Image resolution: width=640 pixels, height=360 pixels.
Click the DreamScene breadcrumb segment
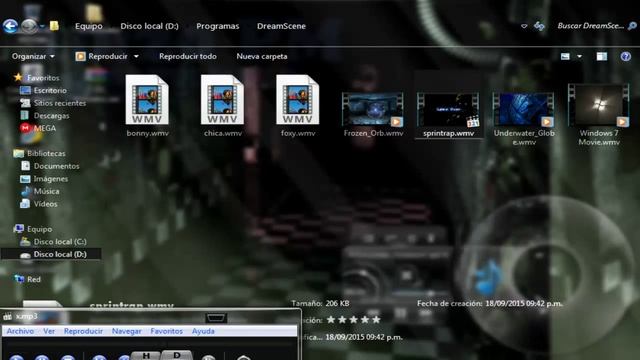coord(281,26)
